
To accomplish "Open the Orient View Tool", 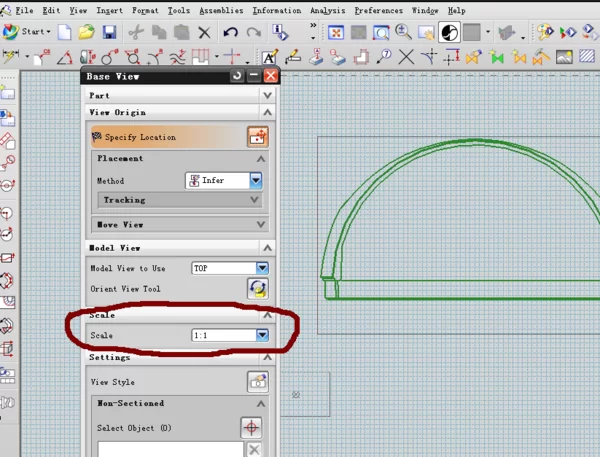I will tap(258, 289).
